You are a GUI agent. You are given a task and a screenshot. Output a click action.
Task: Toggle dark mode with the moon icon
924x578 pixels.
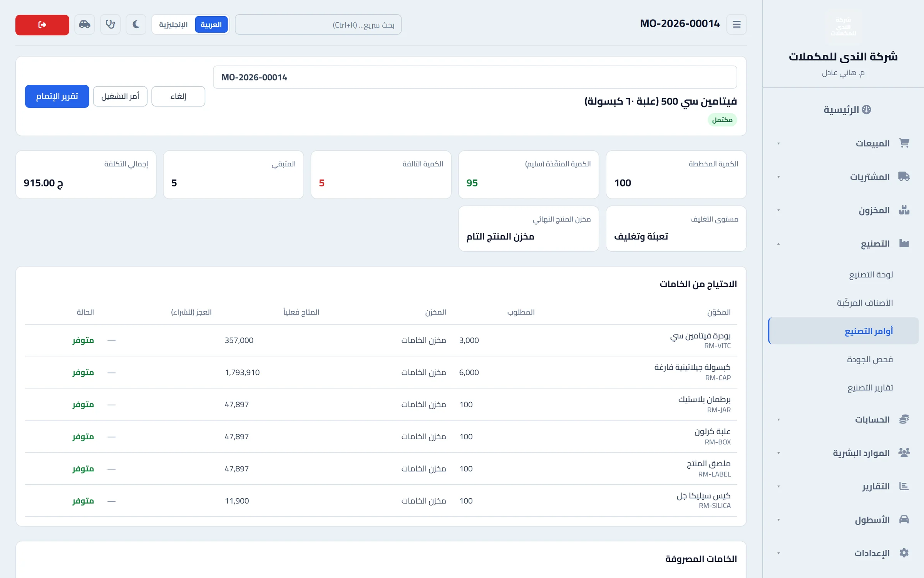click(136, 25)
